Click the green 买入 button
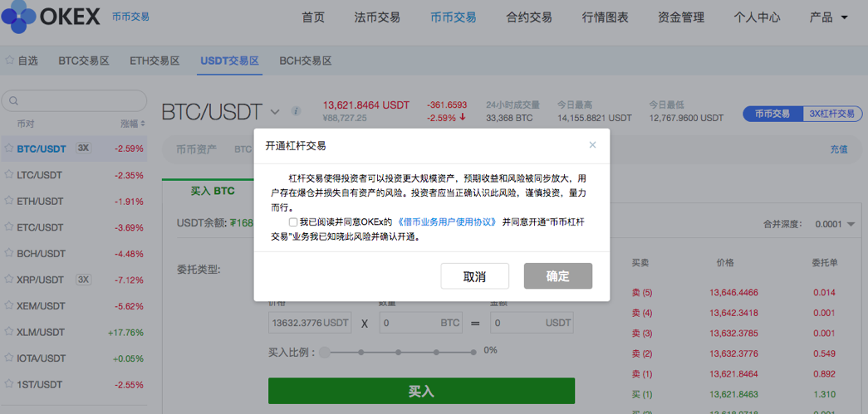Screen dimensions: 868x414 pos(421,392)
